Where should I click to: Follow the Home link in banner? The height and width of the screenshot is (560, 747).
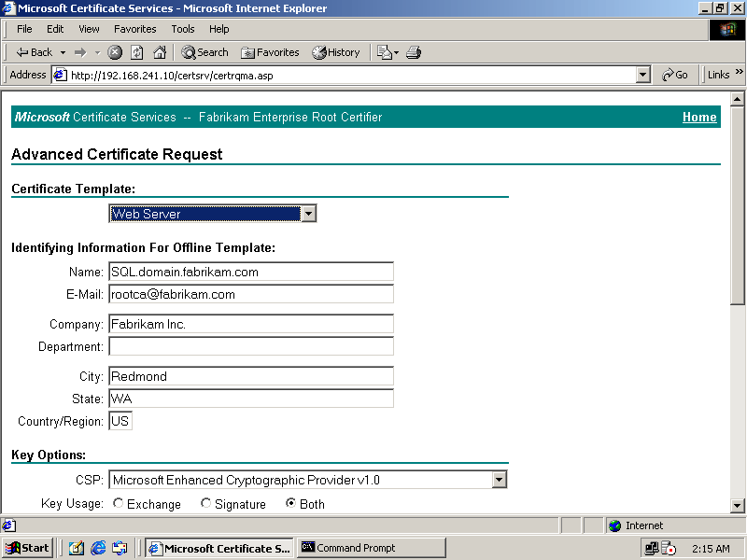click(x=699, y=118)
